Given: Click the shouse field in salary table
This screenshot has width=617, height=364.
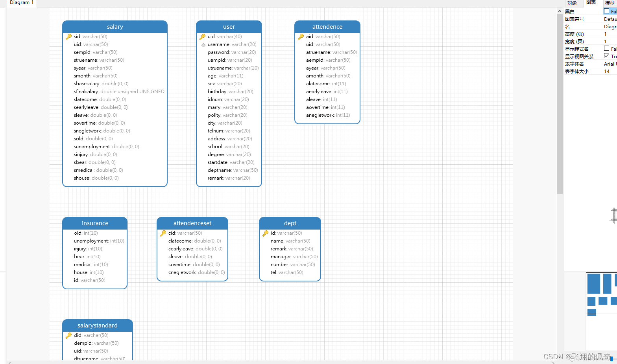Looking at the screenshot, I should click(96, 178).
